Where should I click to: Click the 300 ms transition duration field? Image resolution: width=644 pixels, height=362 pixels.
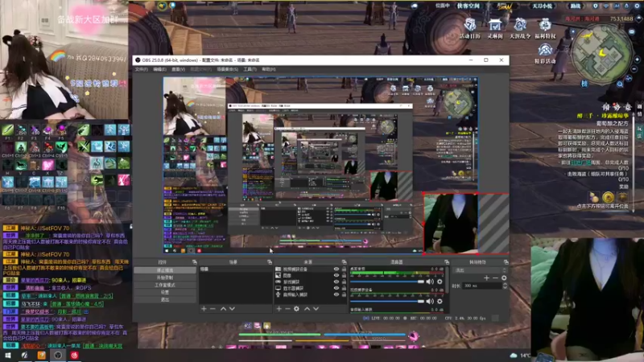coord(482,286)
